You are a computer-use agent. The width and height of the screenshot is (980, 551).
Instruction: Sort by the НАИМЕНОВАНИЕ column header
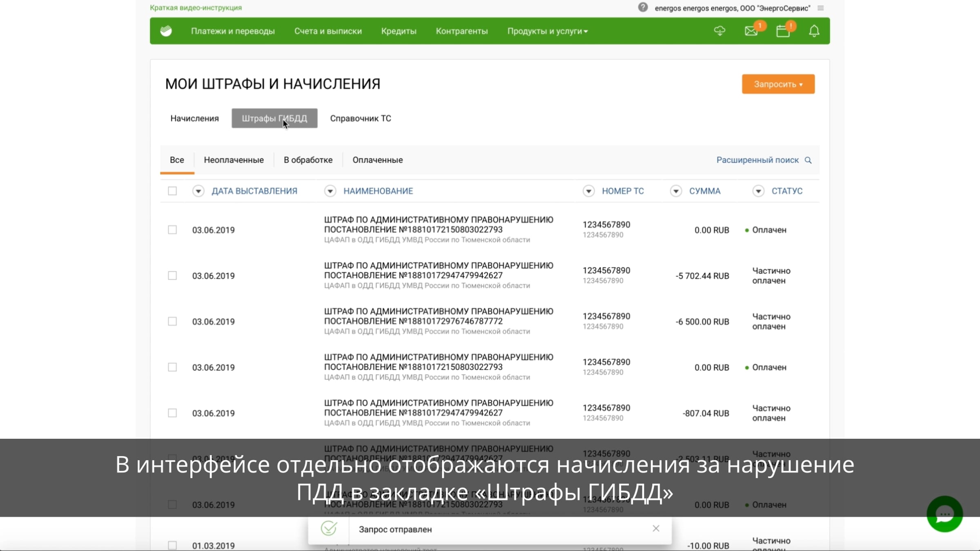[378, 191]
